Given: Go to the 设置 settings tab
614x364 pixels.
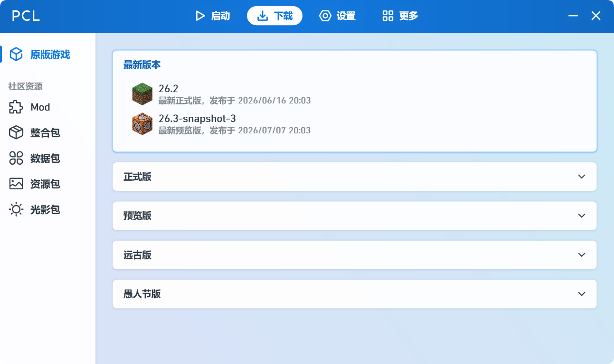Looking at the screenshot, I should point(337,16).
